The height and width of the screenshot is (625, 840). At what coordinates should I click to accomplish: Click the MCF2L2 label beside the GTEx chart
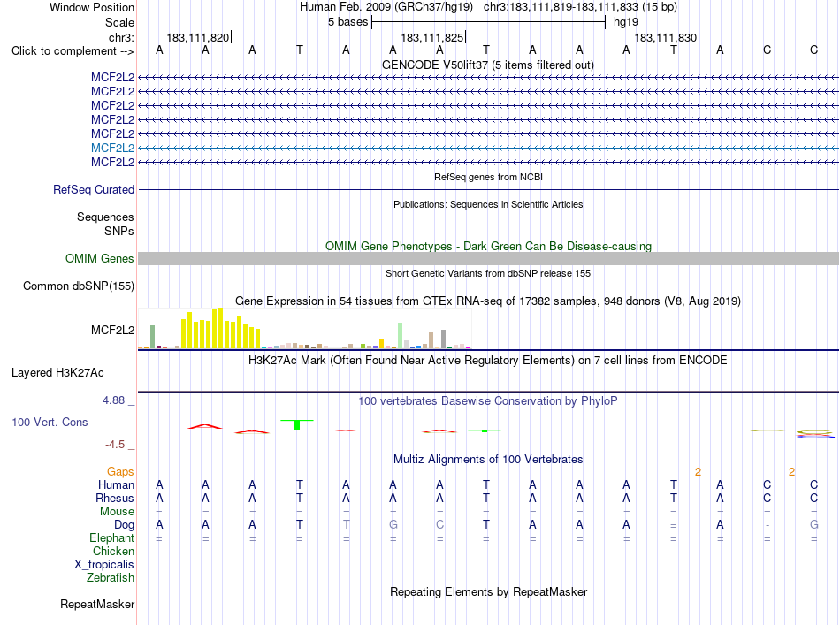click(112, 330)
